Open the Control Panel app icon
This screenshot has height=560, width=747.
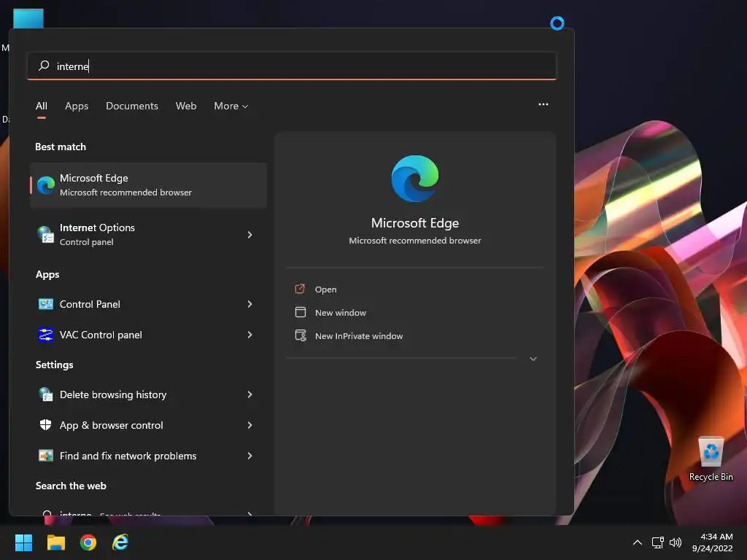coord(46,304)
